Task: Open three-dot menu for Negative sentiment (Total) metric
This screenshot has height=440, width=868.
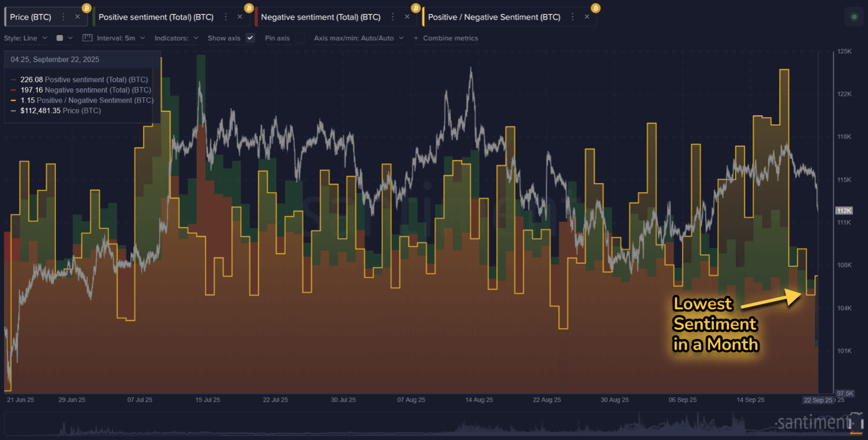Action: [x=393, y=17]
